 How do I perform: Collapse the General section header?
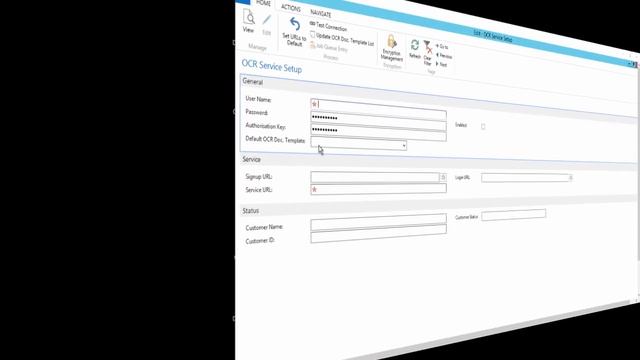point(253,82)
